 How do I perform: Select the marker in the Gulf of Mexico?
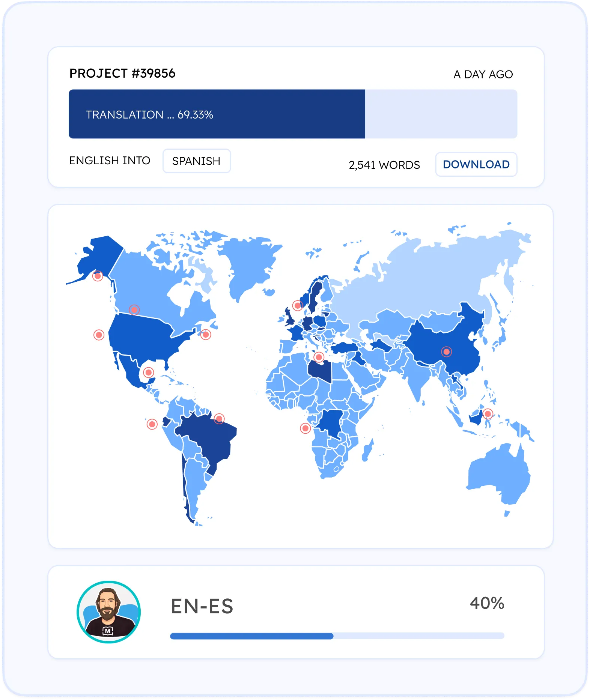point(149,373)
